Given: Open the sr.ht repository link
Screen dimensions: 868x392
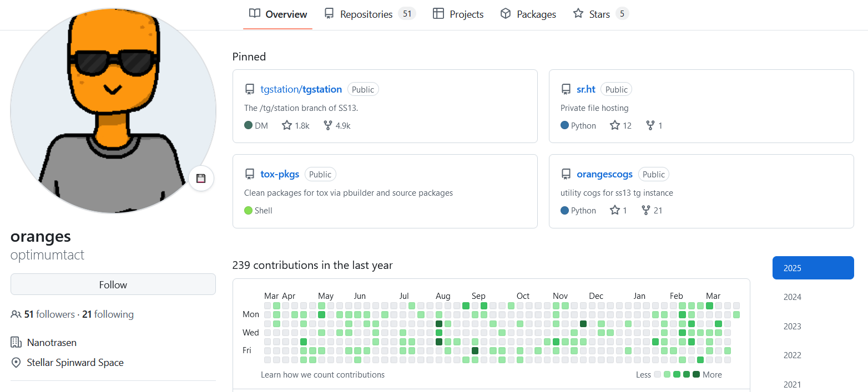Looking at the screenshot, I should tap(586, 89).
